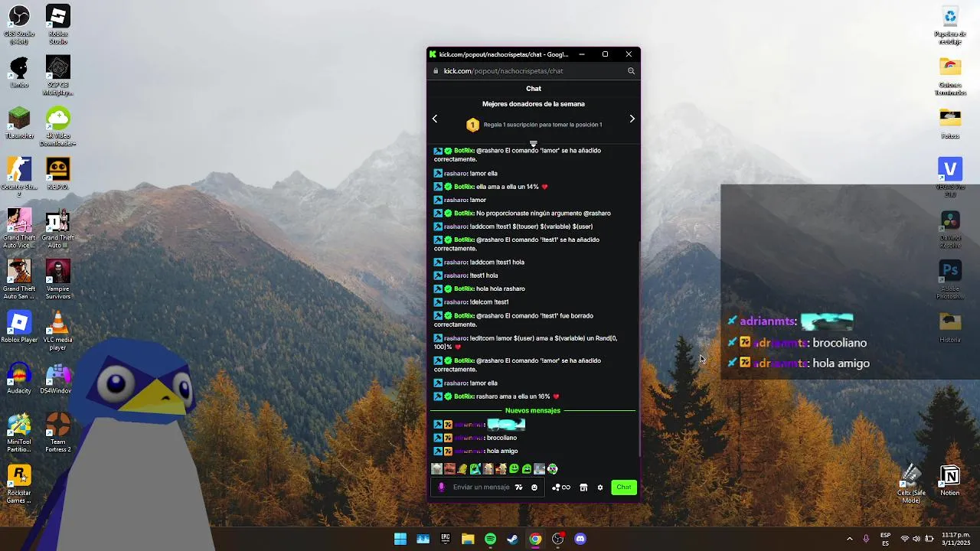980x551 pixels.
Task: Open DaVinci Resolve desktop shortcut
Action: click(950, 228)
